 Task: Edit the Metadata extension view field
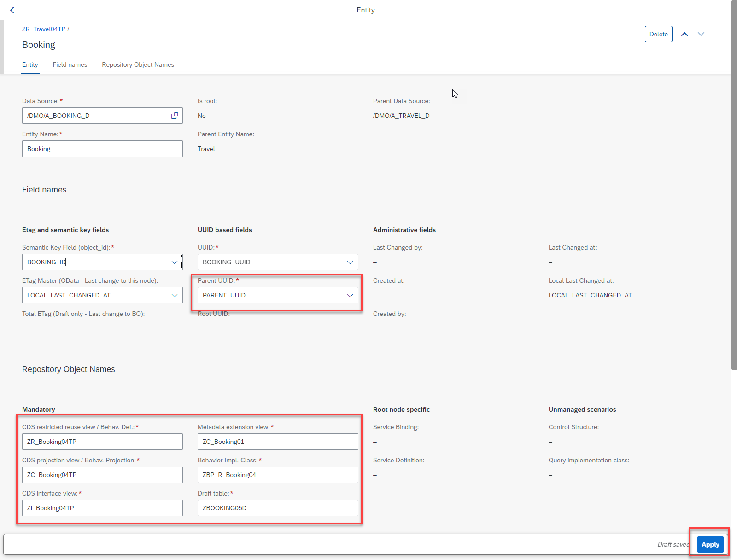(x=278, y=442)
